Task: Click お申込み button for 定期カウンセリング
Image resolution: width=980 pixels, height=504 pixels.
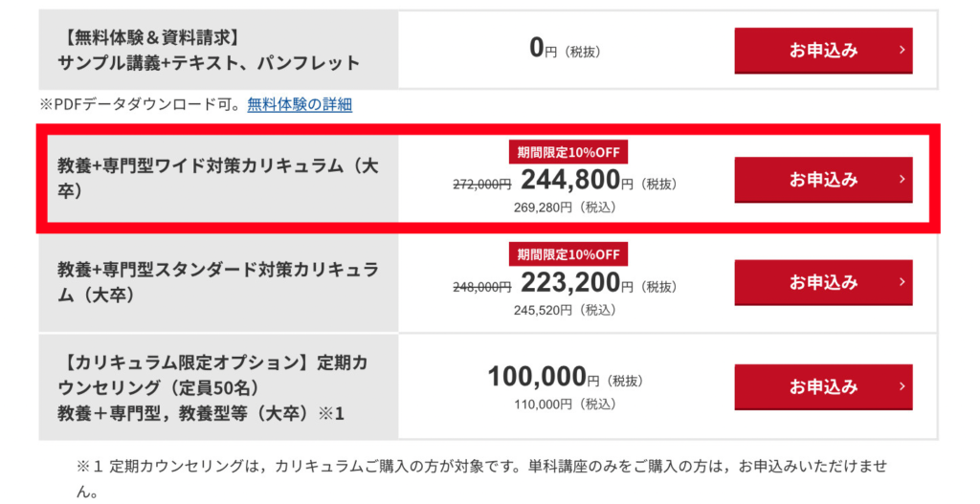Action: 823,387
